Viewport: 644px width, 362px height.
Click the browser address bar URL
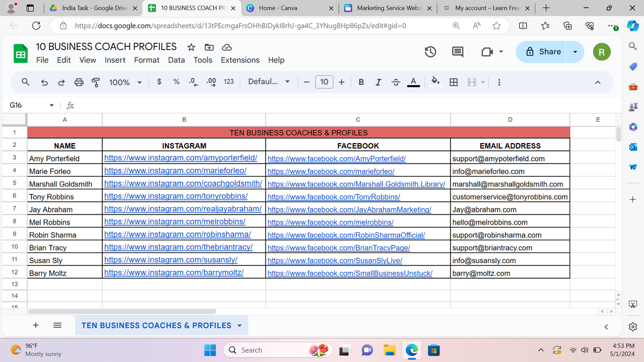(240, 26)
